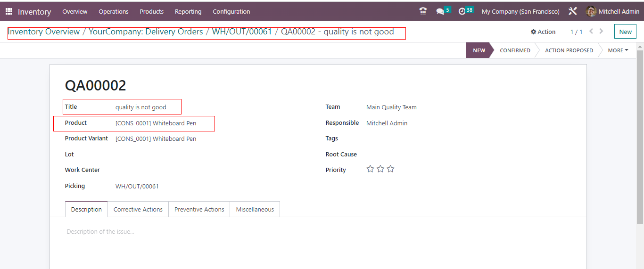Set priority to two stars

pos(380,169)
